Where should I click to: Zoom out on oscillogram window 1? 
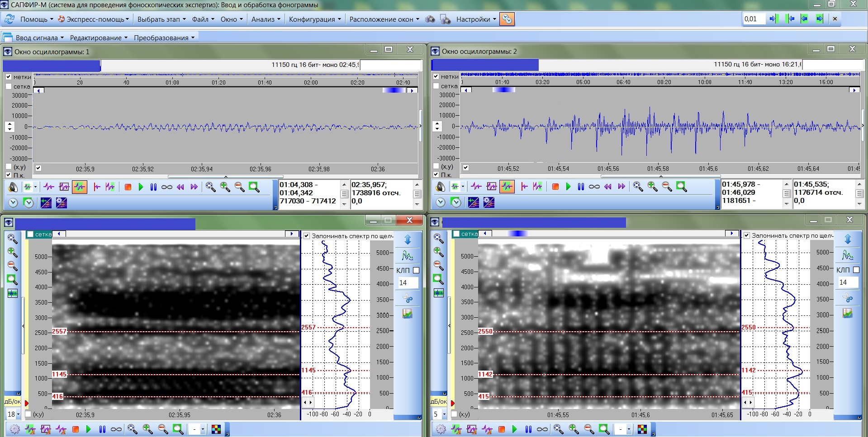239,187
